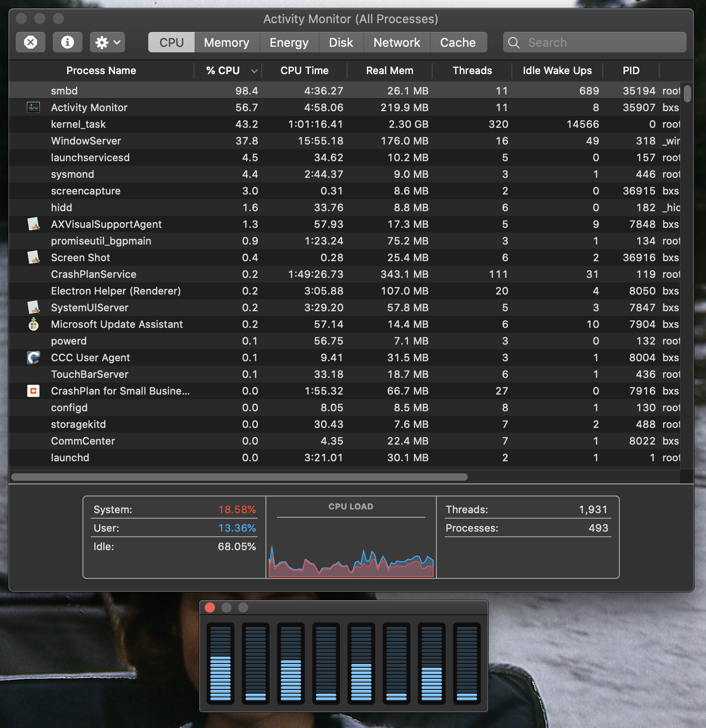Select the CommCenter process row

pyautogui.click(x=345, y=441)
